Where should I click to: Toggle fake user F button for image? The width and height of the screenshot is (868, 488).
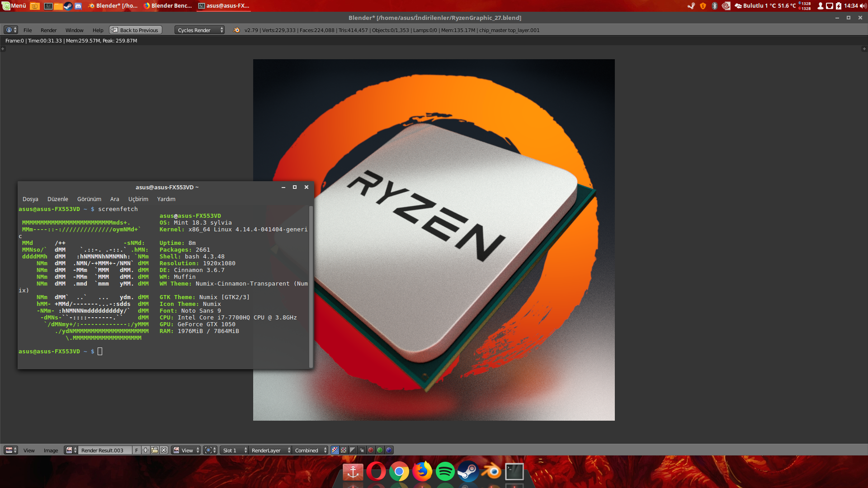[x=137, y=450]
